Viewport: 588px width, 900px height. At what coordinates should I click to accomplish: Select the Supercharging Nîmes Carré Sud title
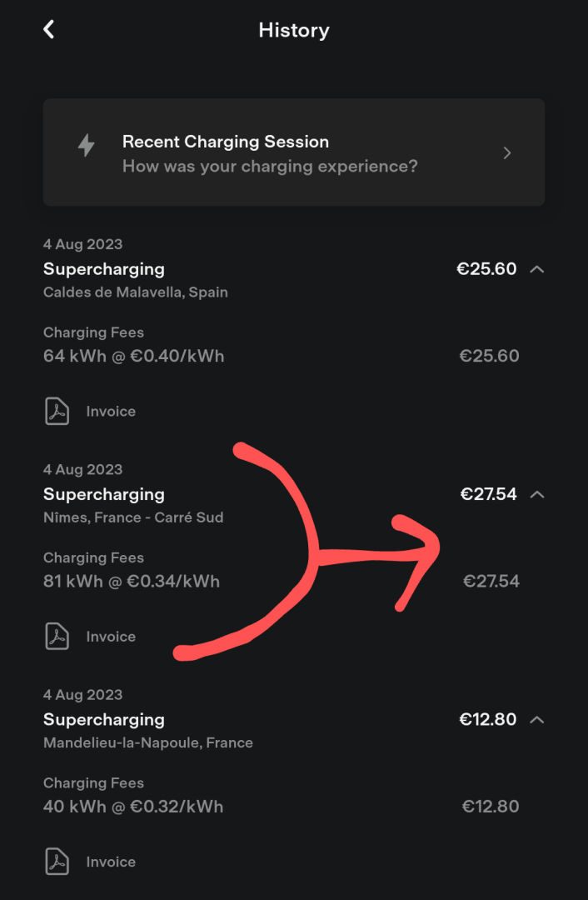pos(104,494)
